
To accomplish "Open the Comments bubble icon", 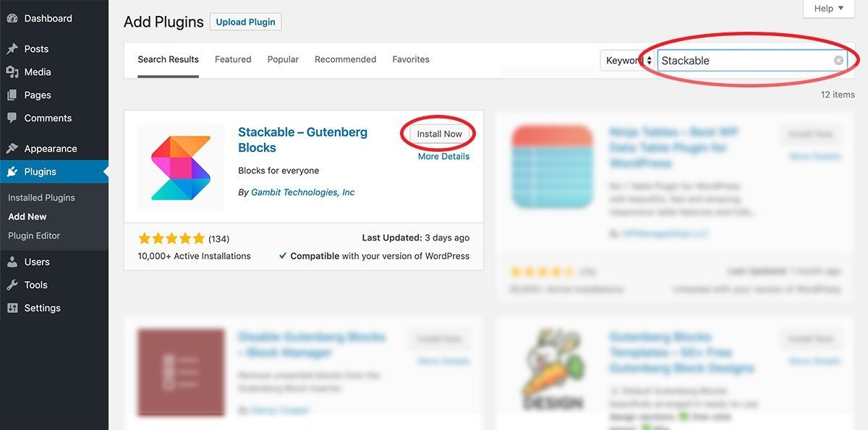I will click(x=12, y=119).
